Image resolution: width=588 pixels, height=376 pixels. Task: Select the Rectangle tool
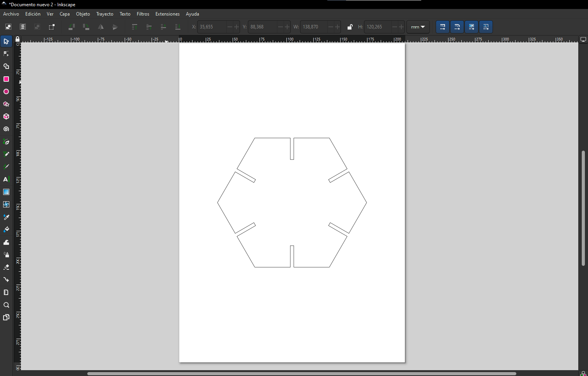coord(6,79)
